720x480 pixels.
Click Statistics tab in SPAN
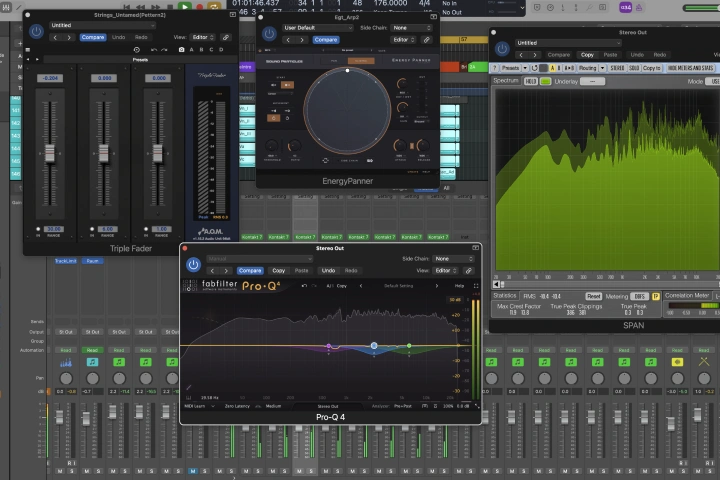(505, 296)
